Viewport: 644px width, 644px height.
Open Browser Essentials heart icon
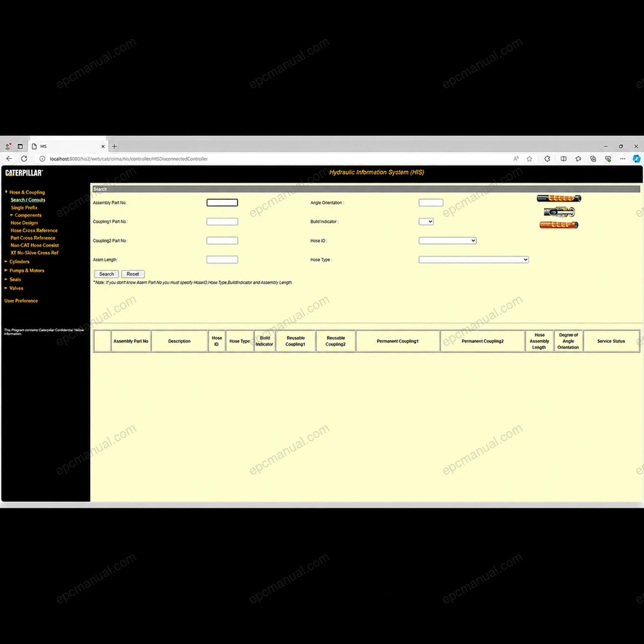608,158
